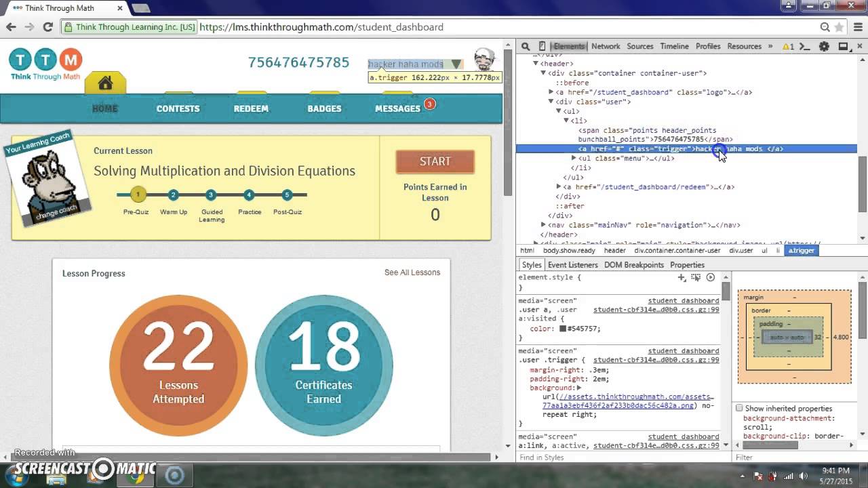Open the See All Lessons link
The image size is (868, 488).
[x=412, y=272]
